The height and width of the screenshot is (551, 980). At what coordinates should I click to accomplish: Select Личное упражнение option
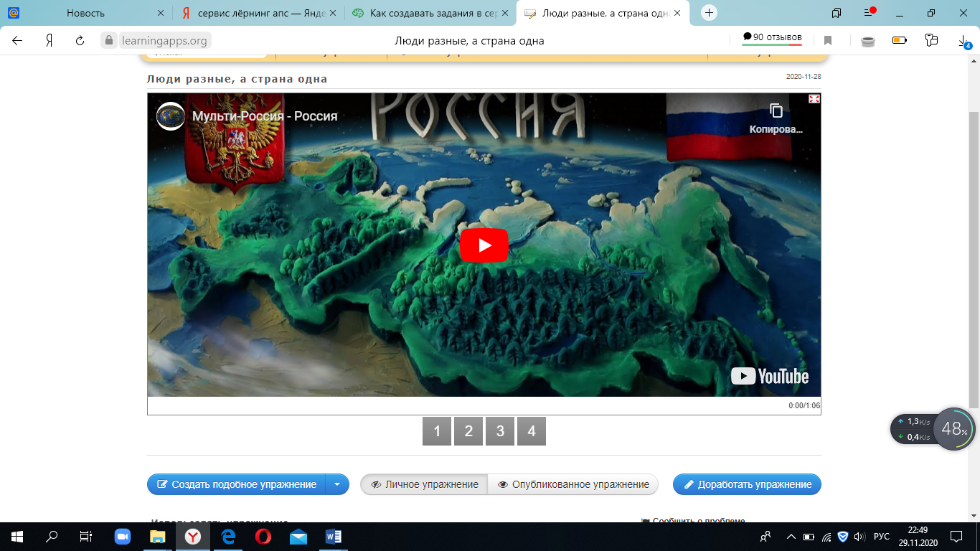[x=424, y=484]
